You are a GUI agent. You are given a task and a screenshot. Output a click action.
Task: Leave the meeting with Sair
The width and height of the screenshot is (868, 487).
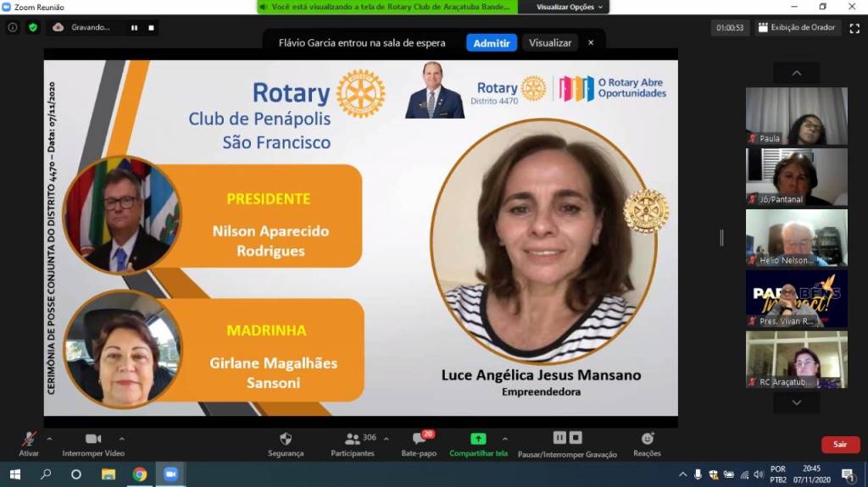[840, 444]
